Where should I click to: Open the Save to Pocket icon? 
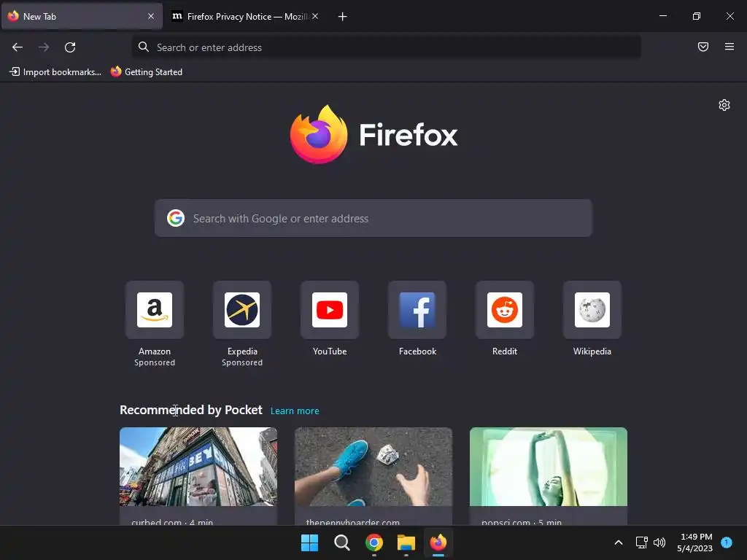(x=703, y=47)
